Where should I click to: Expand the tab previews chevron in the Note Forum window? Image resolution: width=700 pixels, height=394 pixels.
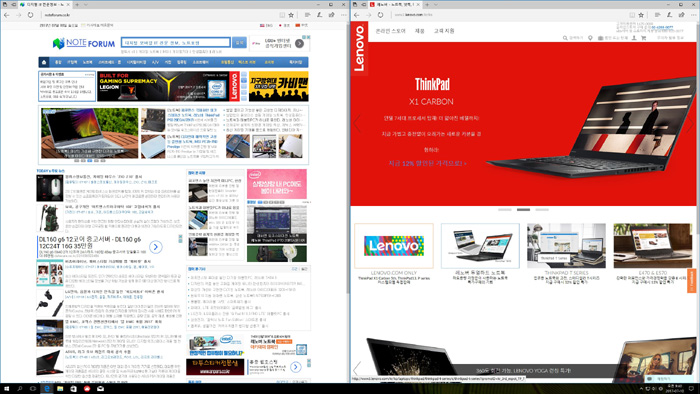[x=86, y=4]
